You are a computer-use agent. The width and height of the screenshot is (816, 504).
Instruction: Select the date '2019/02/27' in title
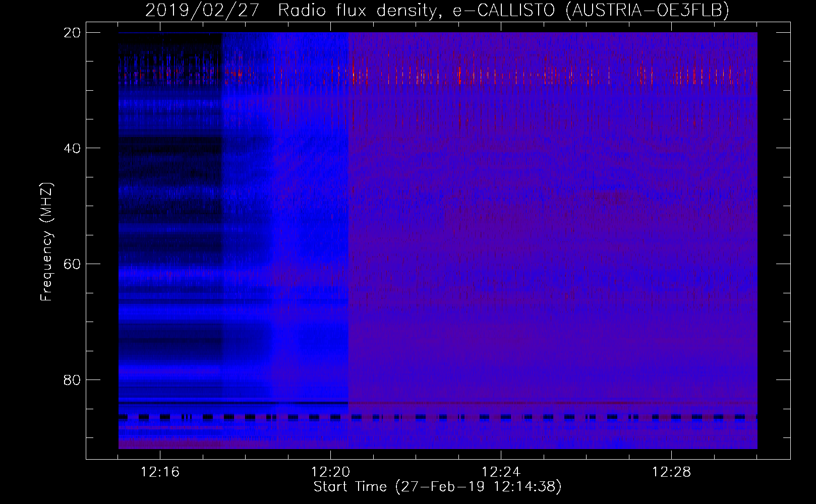point(202,10)
